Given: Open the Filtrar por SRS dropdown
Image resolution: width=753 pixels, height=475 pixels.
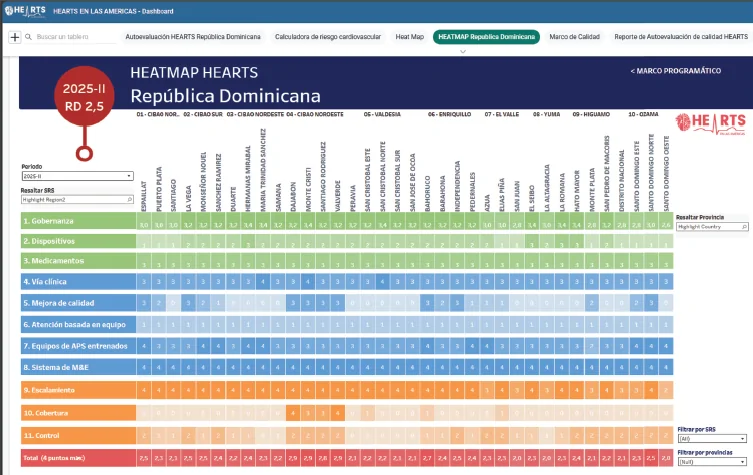Looking at the screenshot, I should pyautogui.click(x=712, y=438).
